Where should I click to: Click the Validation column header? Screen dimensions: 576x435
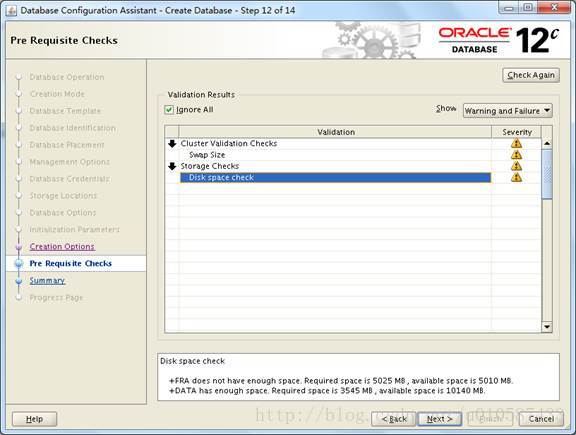(335, 132)
